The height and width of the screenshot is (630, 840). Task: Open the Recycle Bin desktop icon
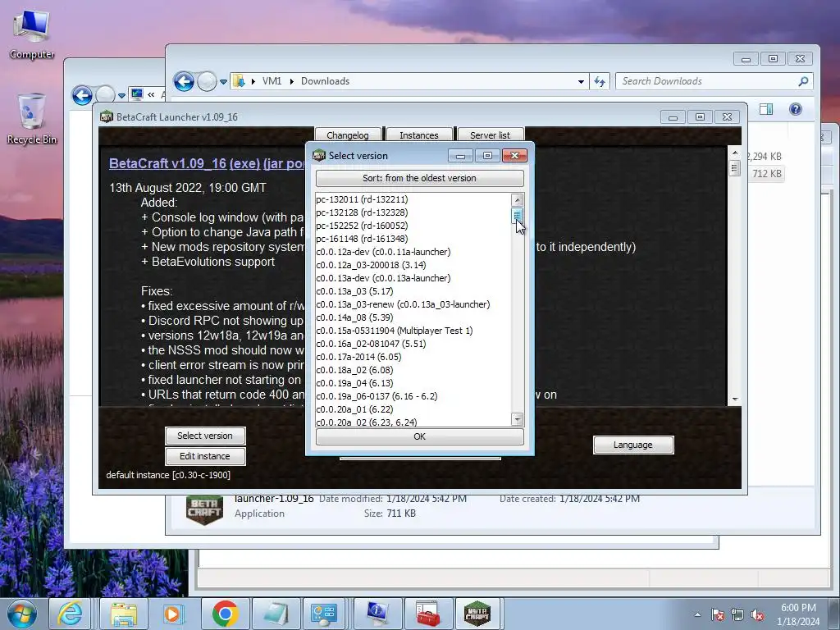tap(32, 119)
